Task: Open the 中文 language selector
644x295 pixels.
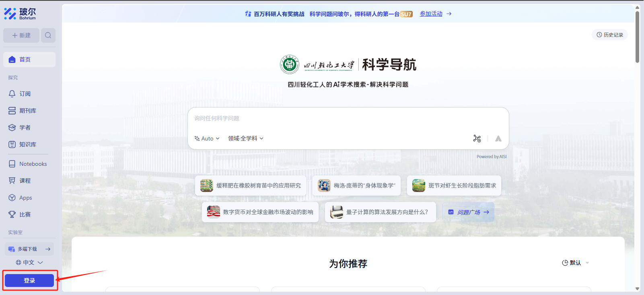Action: [29, 262]
